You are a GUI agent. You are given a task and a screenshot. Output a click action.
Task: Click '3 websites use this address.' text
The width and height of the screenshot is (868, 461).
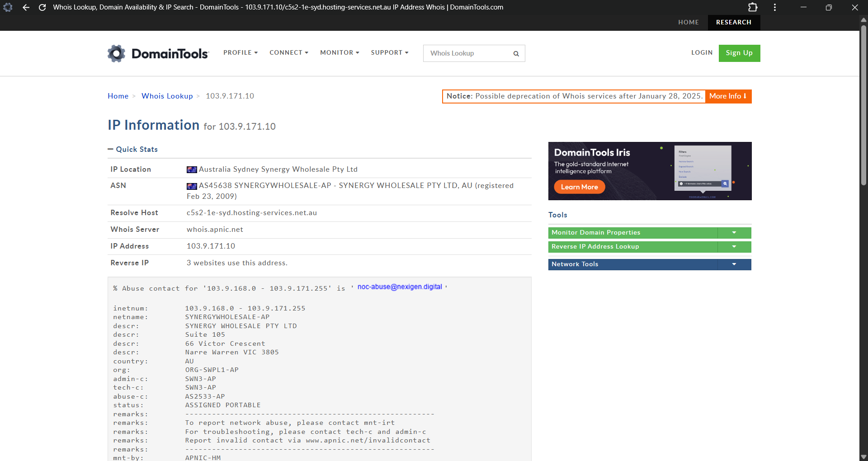(237, 263)
